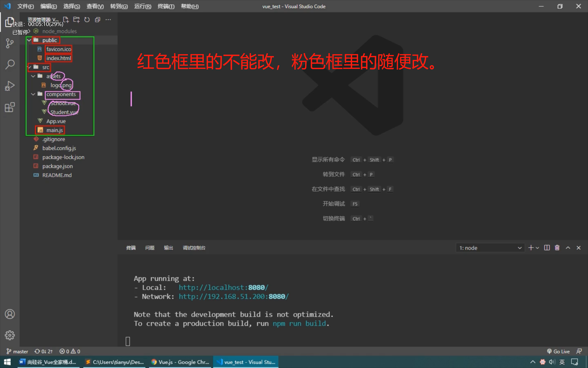Open the 终端 menu
This screenshot has height=368, width=588.
pyautogui.click(x=166, y=6)
